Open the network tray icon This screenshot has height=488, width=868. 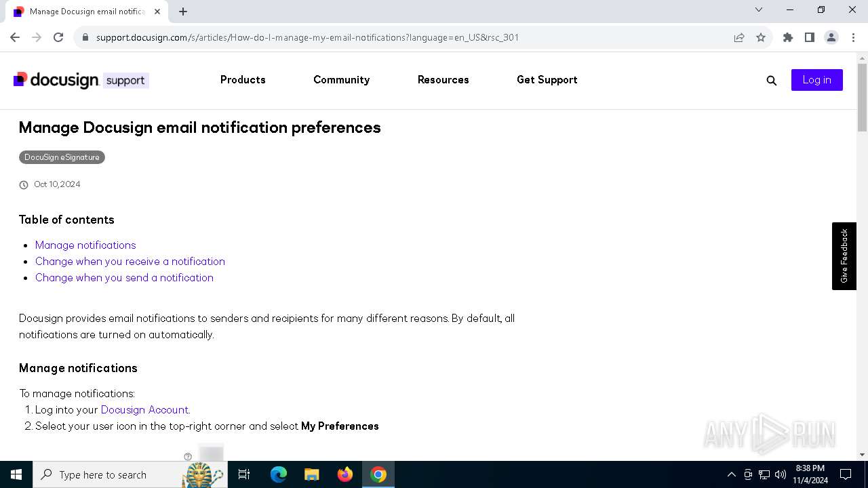pyautogui.click(x=764, y=474)
